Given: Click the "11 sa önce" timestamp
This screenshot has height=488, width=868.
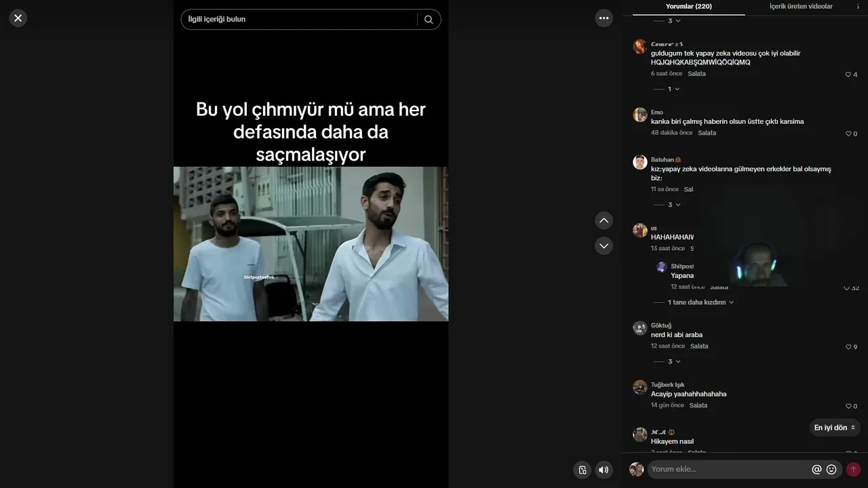Looking at the screenshot, I should [x=665, y=189].
